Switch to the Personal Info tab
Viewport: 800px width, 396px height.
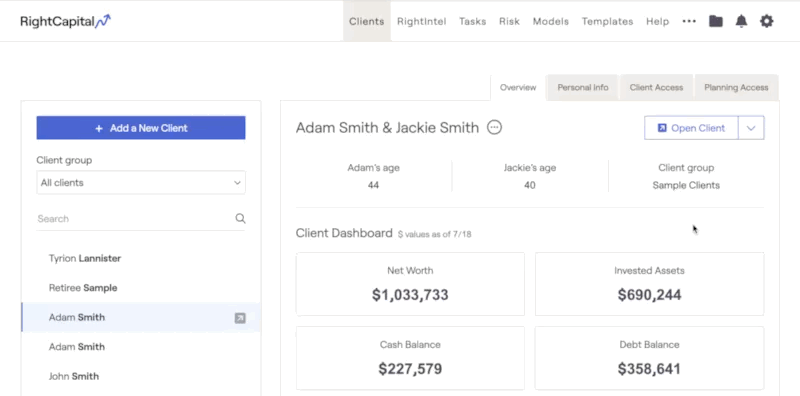click(x=583, y=87)
